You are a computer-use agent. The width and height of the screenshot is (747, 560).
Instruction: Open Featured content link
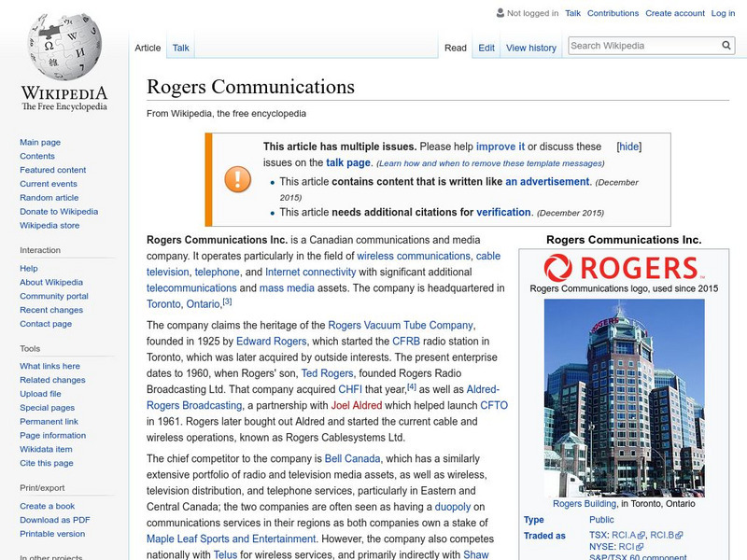point(53,170)
